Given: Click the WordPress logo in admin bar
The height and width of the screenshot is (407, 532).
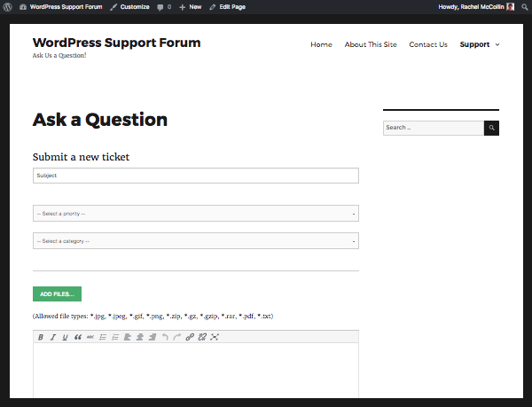Looking at the screenshot, I should [x=7, y=7].
